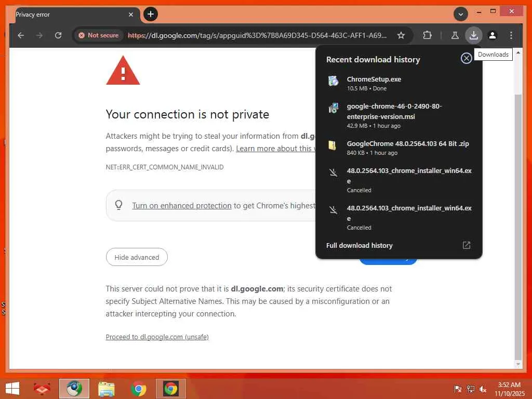Open the tab search dropdown arrow
Viewport: 532px width, 399px height.
coord(461,14)
